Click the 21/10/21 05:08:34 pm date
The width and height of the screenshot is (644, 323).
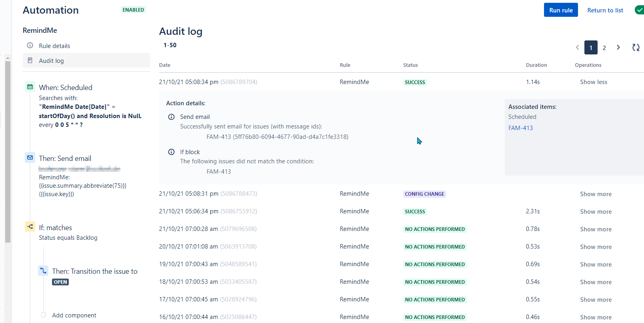coord(189,82)
